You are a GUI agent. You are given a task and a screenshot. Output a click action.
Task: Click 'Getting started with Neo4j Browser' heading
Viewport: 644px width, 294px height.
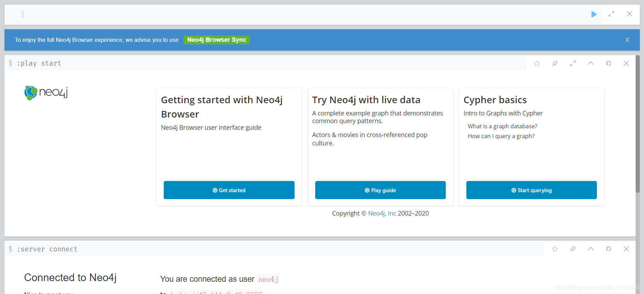point(222,107)
